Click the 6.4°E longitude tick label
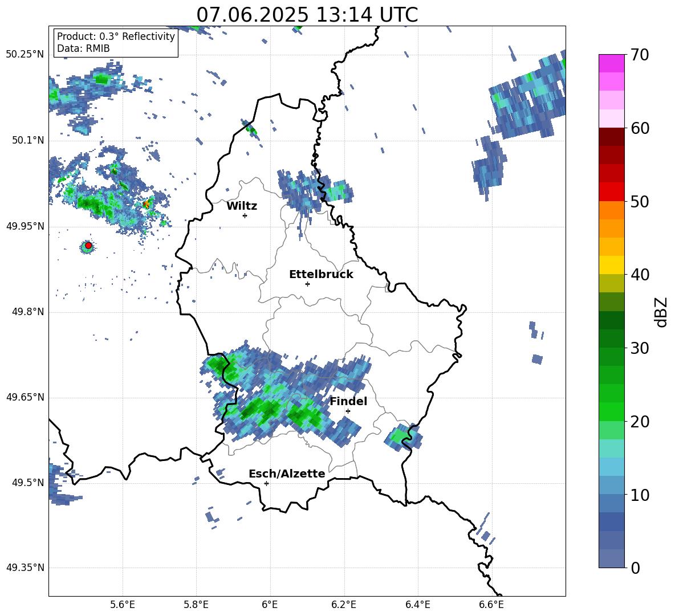Screen dimensions: 675x616 point(417,605)
